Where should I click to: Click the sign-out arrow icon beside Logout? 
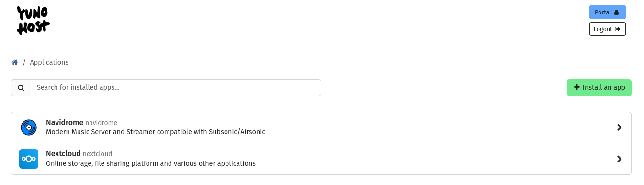click(x=618, y=29)
